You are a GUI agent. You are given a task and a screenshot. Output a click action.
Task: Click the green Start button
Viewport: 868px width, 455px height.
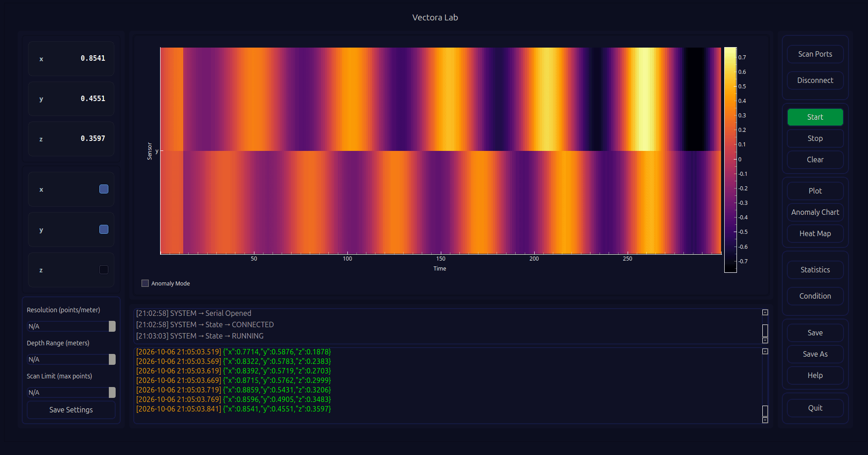point(815,117)
